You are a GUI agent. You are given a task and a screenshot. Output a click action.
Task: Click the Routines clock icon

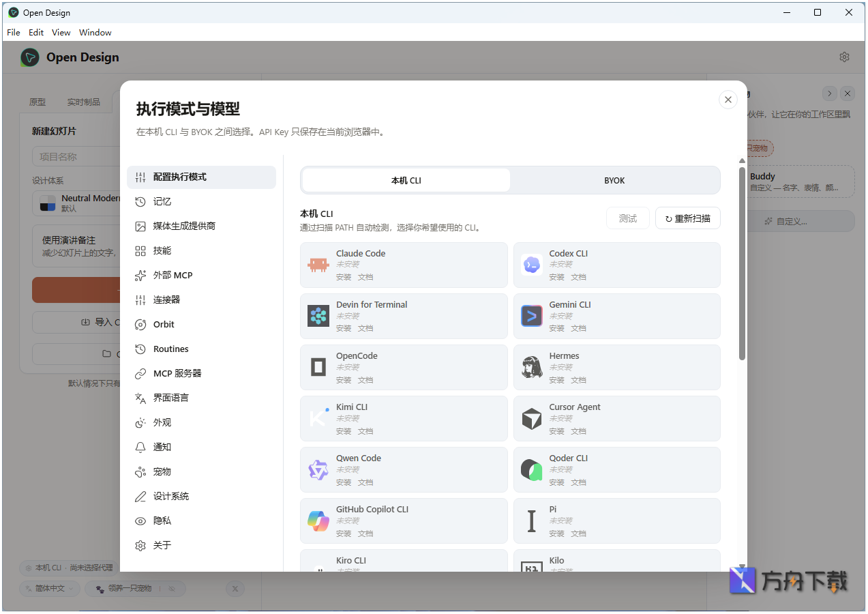click(140, 349)
